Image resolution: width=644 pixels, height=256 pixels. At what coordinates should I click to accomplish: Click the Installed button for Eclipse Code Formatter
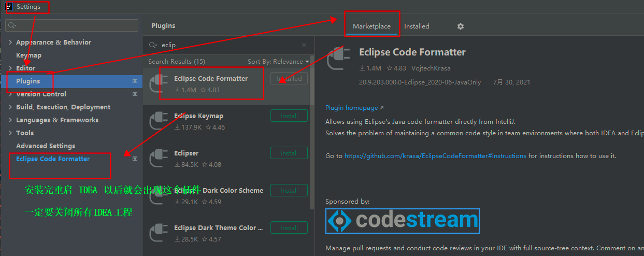[289, 79]
